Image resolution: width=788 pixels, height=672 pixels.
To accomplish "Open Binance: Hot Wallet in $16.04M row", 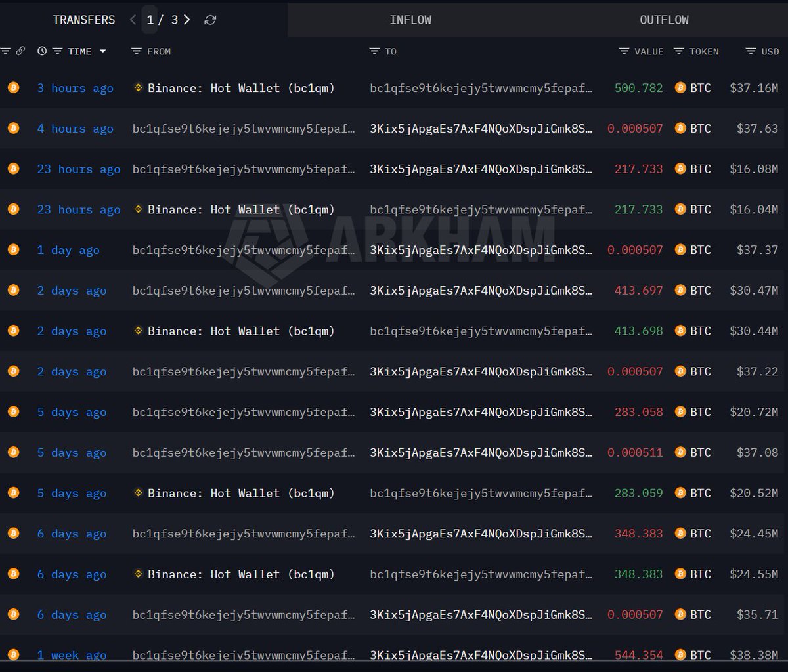I will click(241, 209).
